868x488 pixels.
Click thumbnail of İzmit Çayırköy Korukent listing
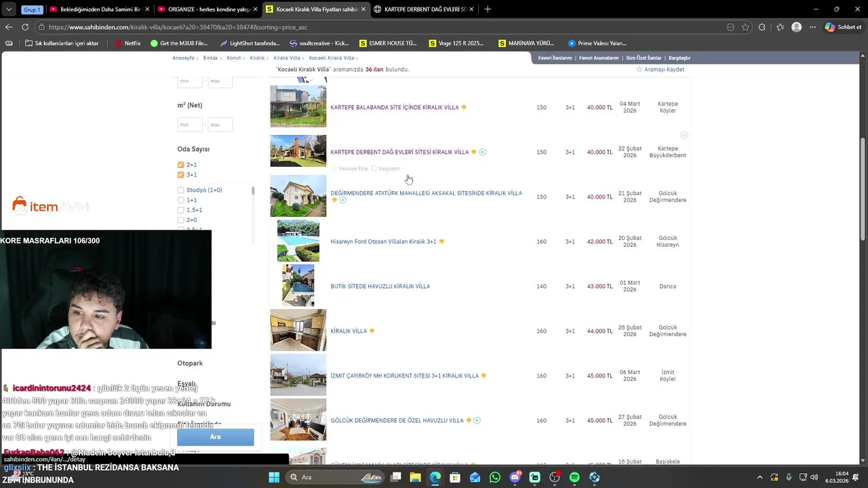(x=298, y=375)
